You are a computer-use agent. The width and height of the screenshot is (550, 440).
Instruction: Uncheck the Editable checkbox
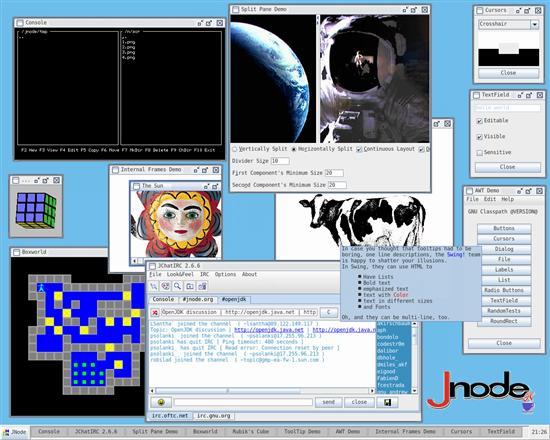(x=479, y=121)
